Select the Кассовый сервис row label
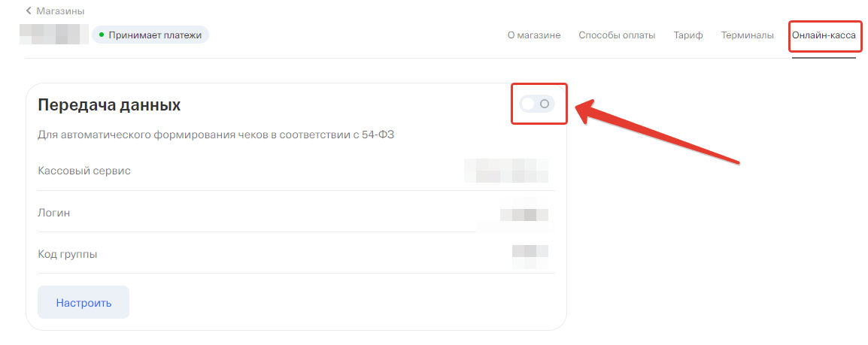 click(84, 171)
